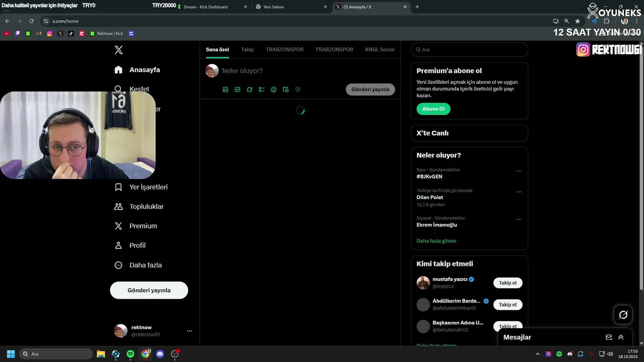Follow mustafa yazıcı
Viewport: 644px width, 362px height.
[508, 283]
